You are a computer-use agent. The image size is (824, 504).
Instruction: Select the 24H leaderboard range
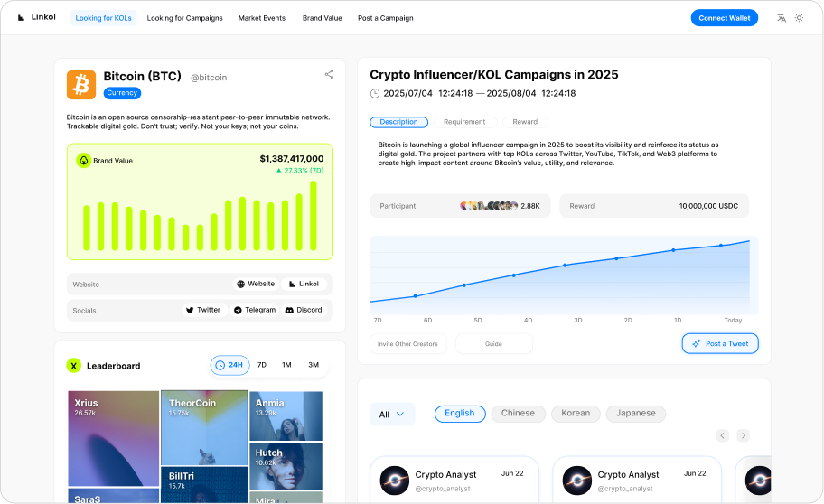(229, 365)
